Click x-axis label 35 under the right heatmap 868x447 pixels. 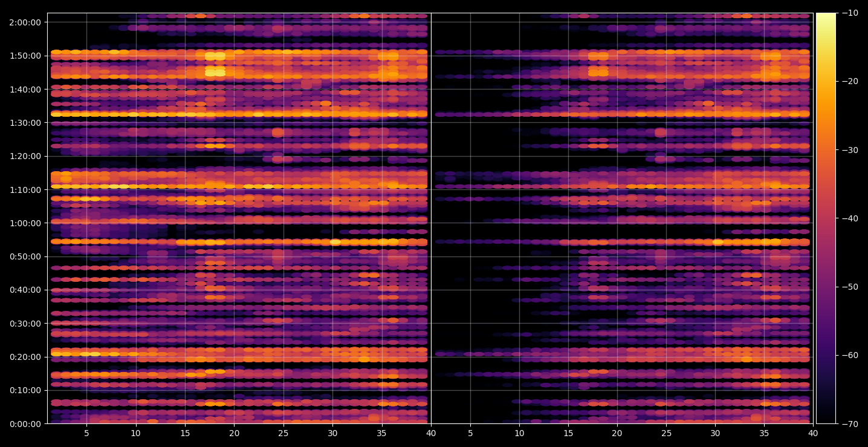click(x=765, y=433)
